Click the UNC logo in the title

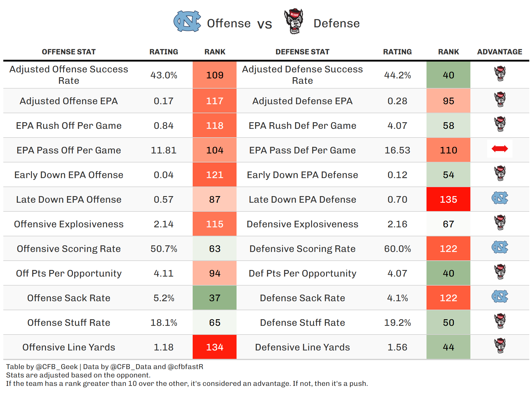coord(187,21)
